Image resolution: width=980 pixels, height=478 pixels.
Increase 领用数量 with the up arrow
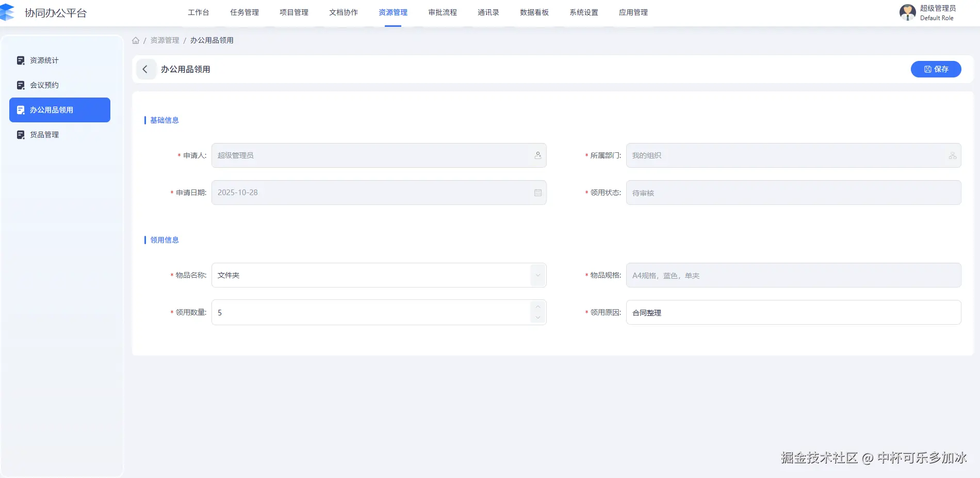tap(537, 307)
